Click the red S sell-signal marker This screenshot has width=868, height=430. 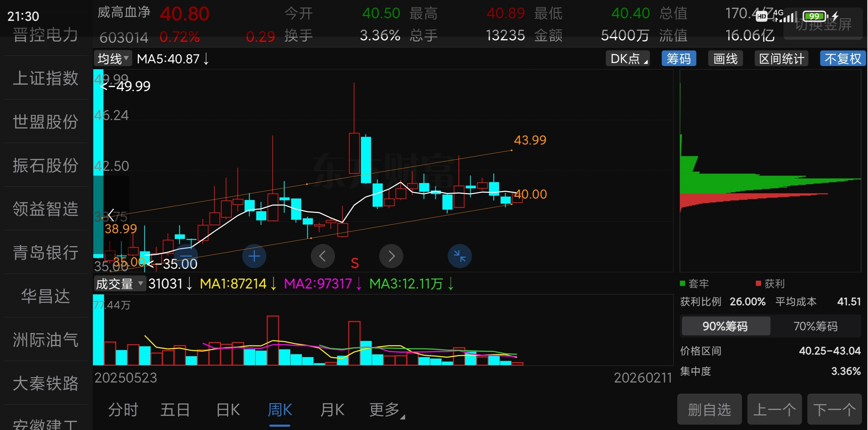pyautogui.click(x=354, y=263)
